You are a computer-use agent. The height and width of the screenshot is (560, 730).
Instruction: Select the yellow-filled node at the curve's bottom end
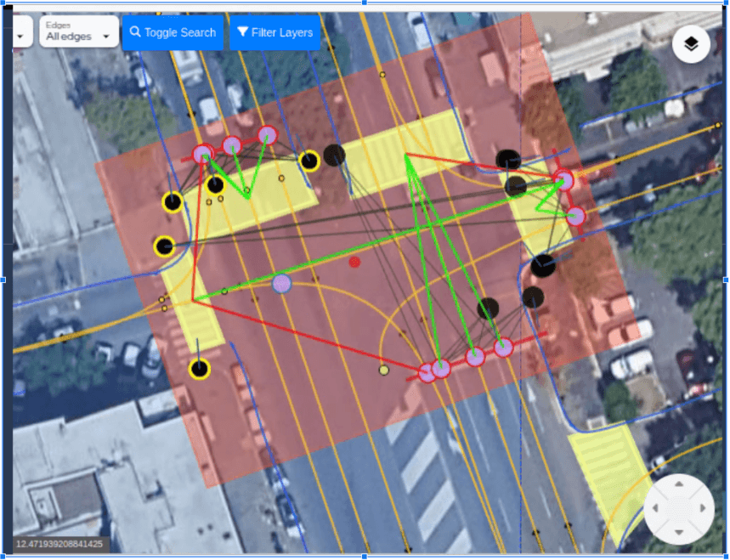tap(383, 371)
